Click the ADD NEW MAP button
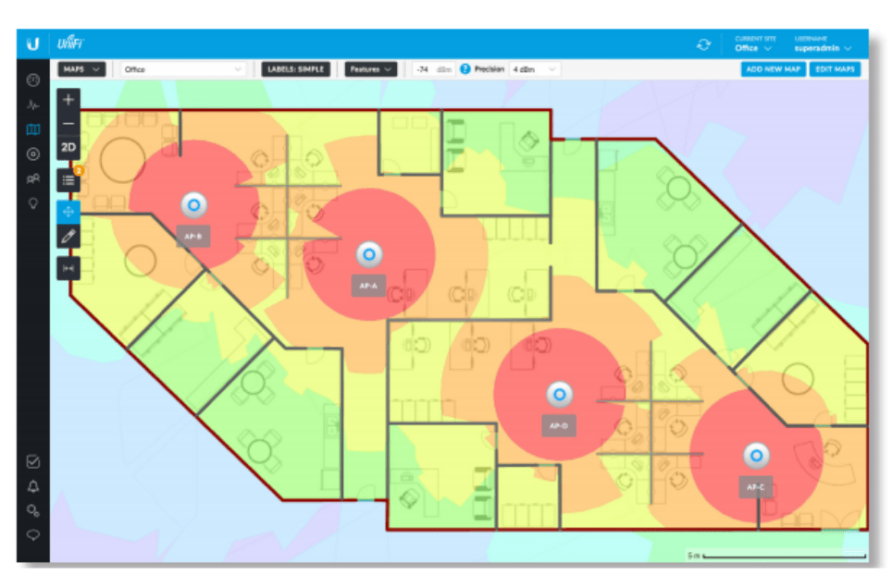Screen dimensions: 892x588 pos(773,69)
